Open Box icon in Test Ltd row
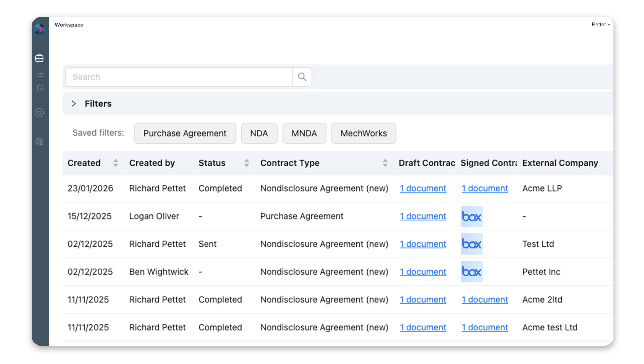Image resolution: width=644 pixels, height=364 pixels. pyautogui.click(x=472, y=244)
